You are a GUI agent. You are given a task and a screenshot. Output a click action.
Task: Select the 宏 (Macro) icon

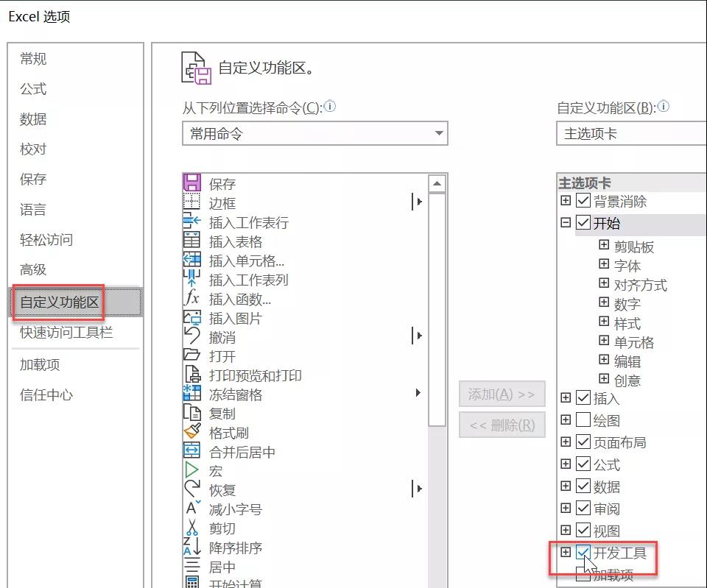tap(191, 471)
